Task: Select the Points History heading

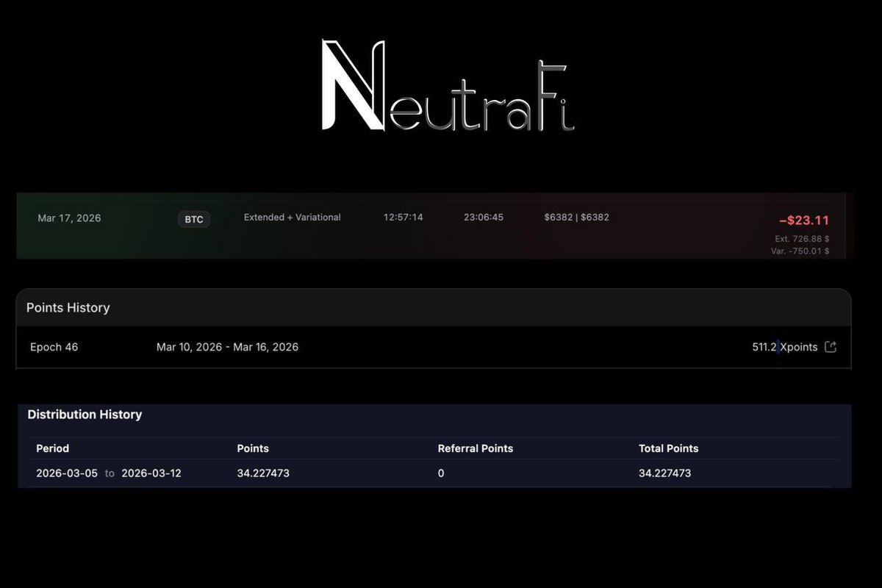Action: click(x=68, y=308)
